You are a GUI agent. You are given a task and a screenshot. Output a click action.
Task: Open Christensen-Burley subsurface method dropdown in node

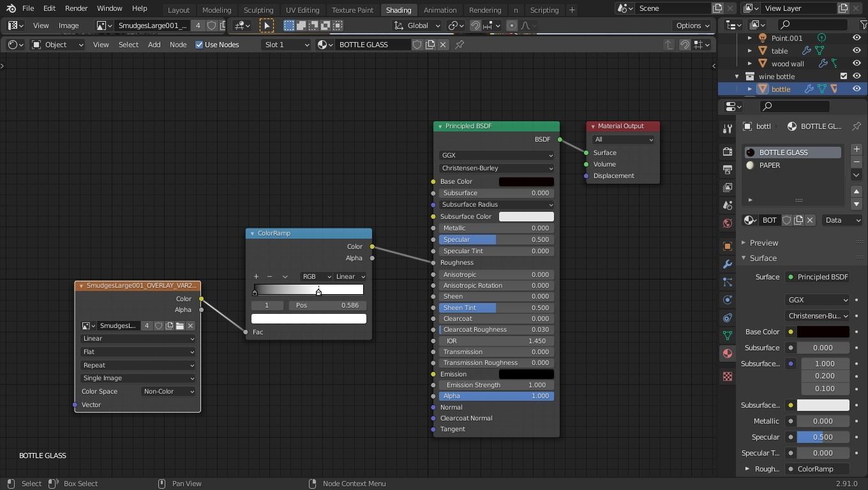(497, 168)
